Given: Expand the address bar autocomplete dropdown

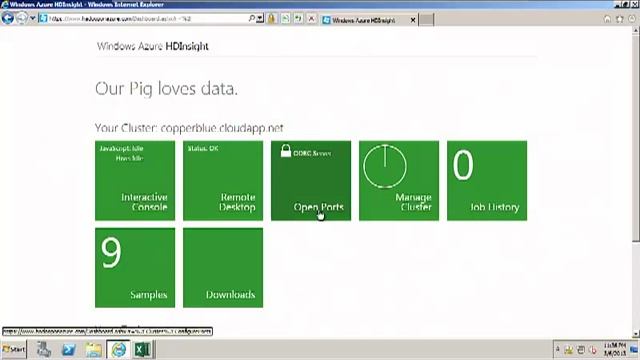Looking at the screenshot, I should point(260,19).
